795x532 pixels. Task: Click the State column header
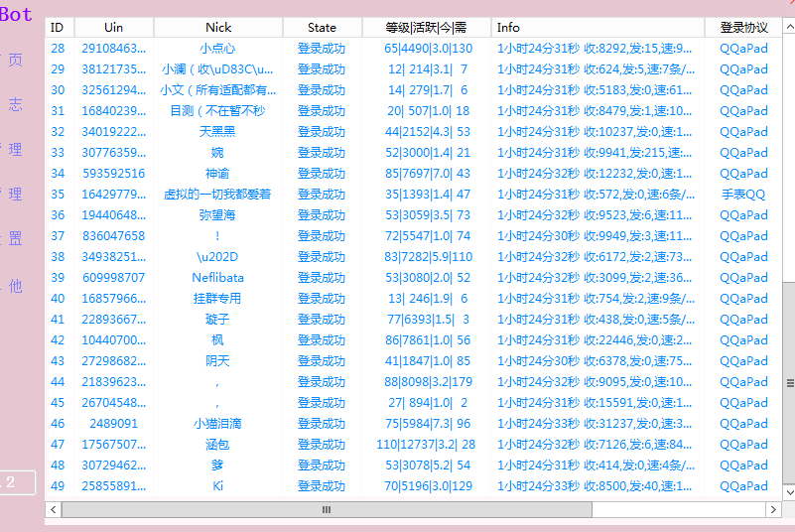click(322, 28)
